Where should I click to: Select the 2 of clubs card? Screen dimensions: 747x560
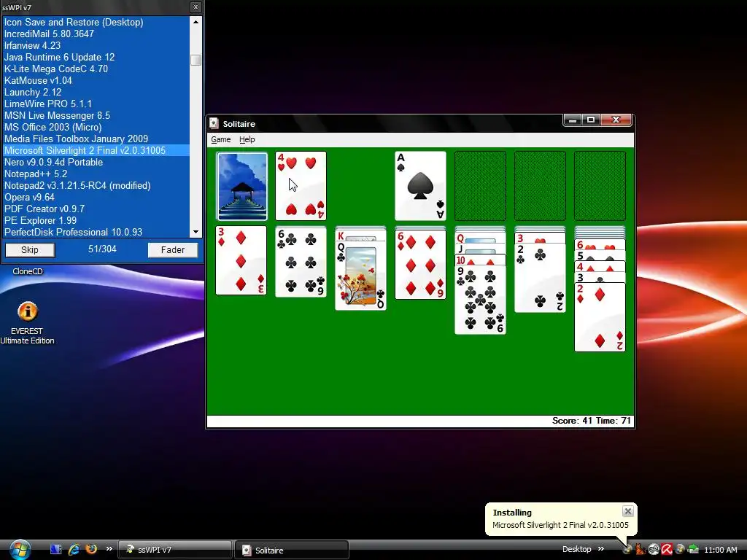[540, 278]
